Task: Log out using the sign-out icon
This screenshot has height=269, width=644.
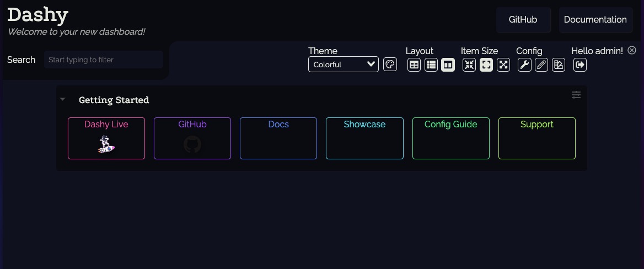Action: click(x=580, y=65)
